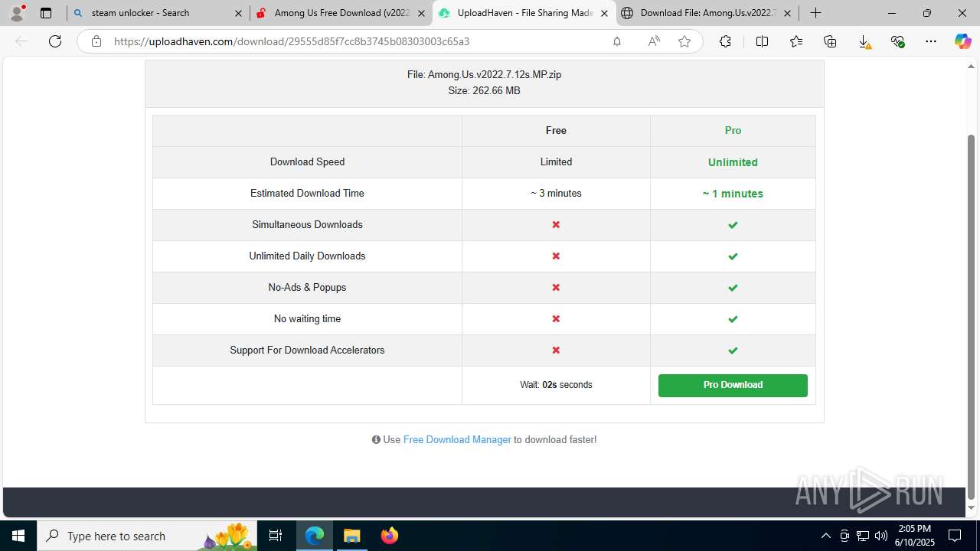Viewport: 980px width, 551px height.
Task: Open the tab actions menu icon
Action: point(46,13)
